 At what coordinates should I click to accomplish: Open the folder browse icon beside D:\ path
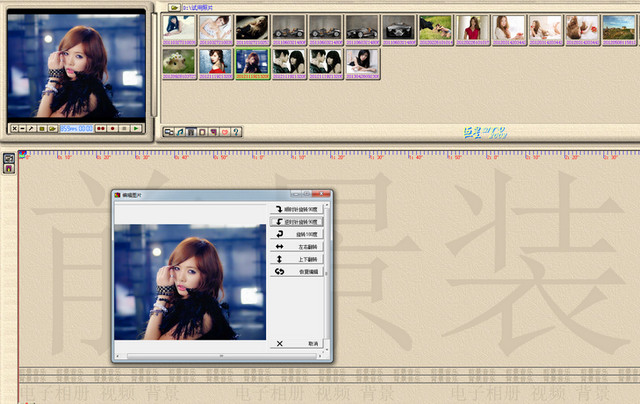click(174, 7)
